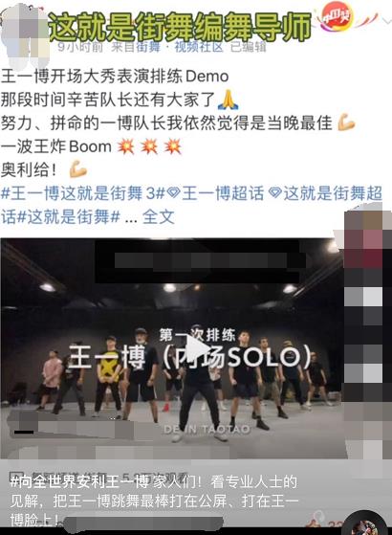The height and width of the screenshot is (535, 392).
Task: Click the first explosion emoji after Boom
Action: pos(126,146)
